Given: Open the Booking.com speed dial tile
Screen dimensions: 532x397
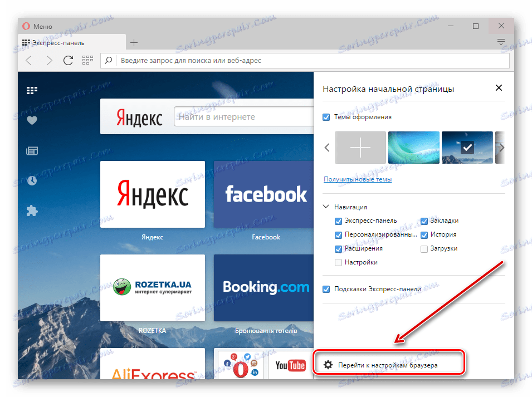Looking at the screenshot, I should coord(264,288).
